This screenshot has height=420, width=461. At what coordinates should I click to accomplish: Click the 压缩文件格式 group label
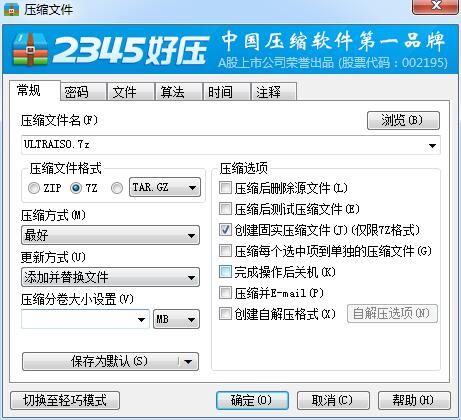65,169
